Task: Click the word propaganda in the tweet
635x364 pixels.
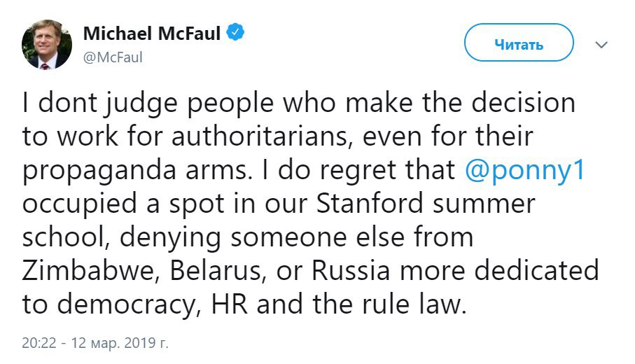Action: click(99, 171)
